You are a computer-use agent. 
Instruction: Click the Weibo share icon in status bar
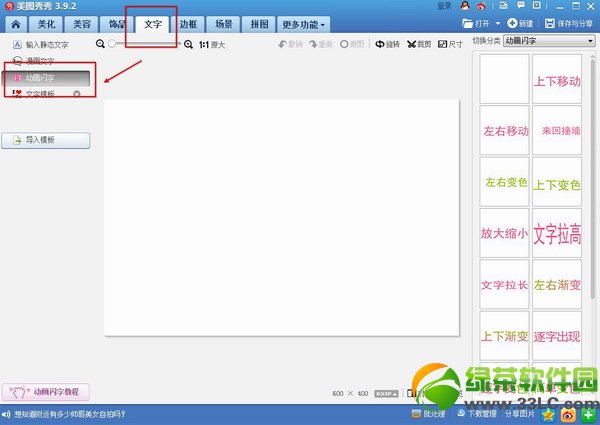(569, 415)
